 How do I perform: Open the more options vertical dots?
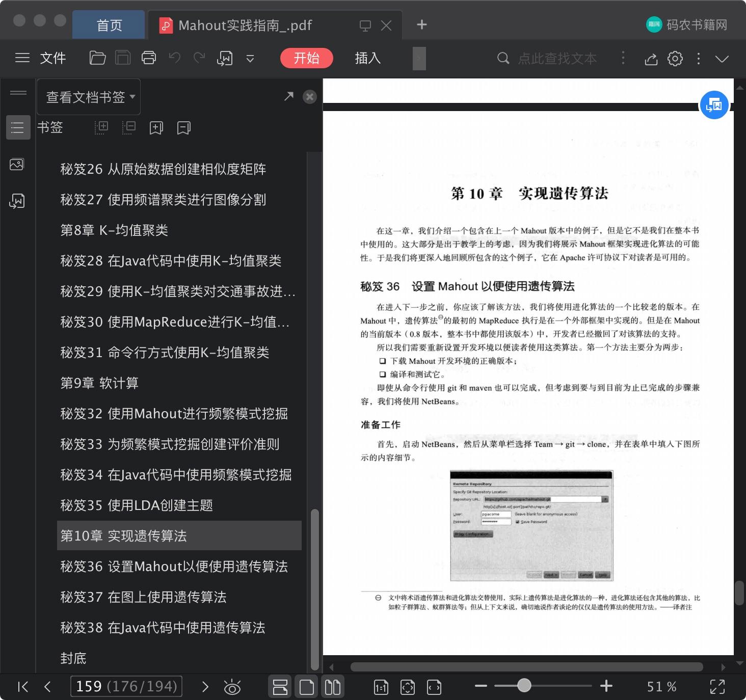699,59
